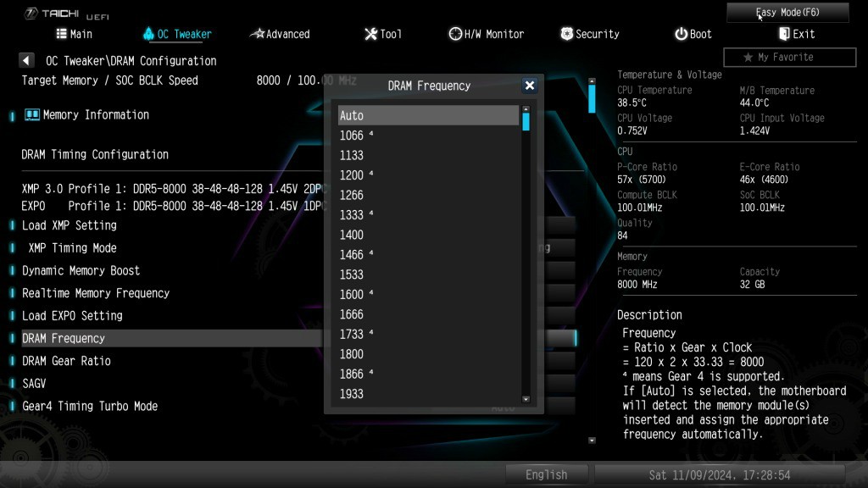This screenshot has width=868, height=488.
Task: Open the Memory Information icon entry
Action: click(x=32, y=115)
